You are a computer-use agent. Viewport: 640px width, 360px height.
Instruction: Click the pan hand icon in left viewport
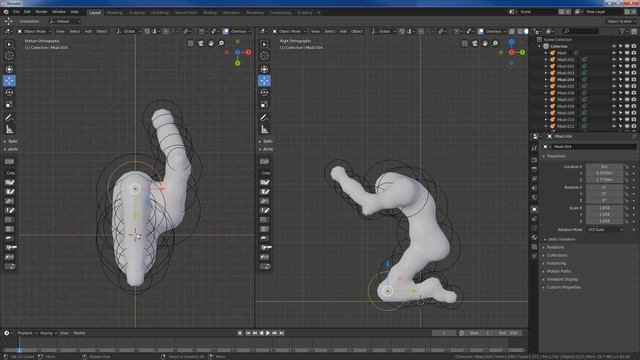coord(211,43)
